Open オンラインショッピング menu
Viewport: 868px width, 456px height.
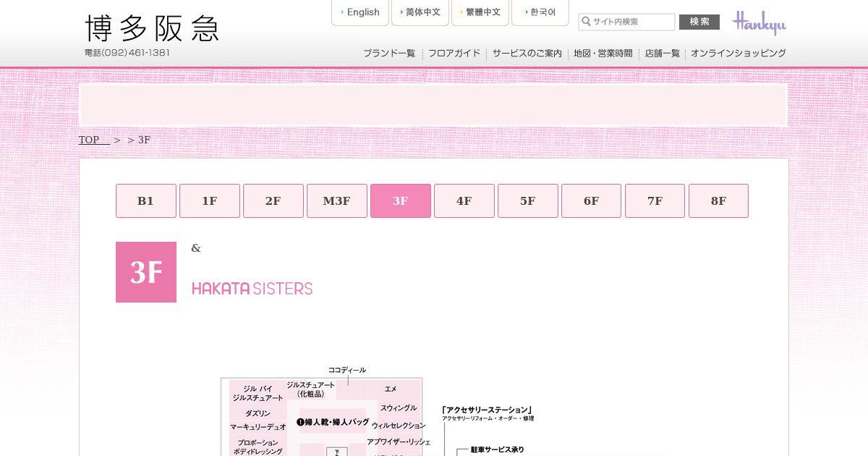click(x=739, y=53)
